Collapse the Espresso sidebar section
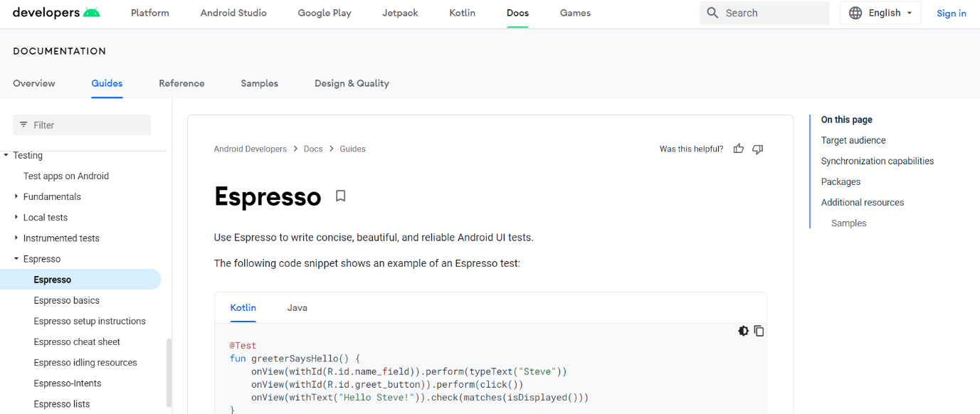The image size is (980, 414). pyautogui.click(x=16, y=259)
